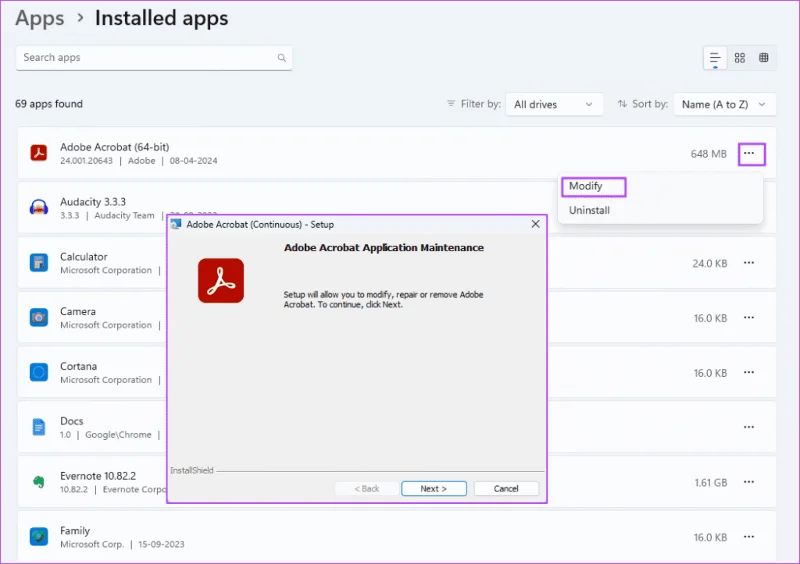Click the Evernote 10.82.2 entry name
The height and width of the screenshot is (564, 800).
[x=98, y=476]
